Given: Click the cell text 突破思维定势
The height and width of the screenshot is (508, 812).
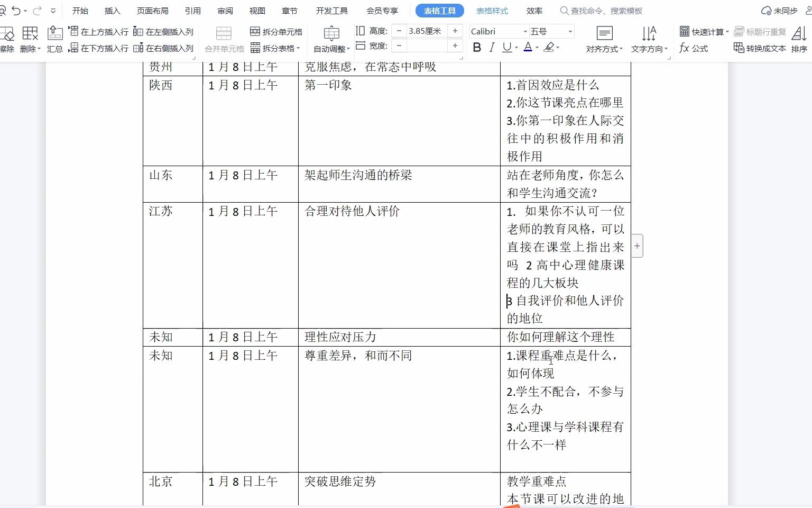Looking at the screenshot, I should (x=340, y=482).
